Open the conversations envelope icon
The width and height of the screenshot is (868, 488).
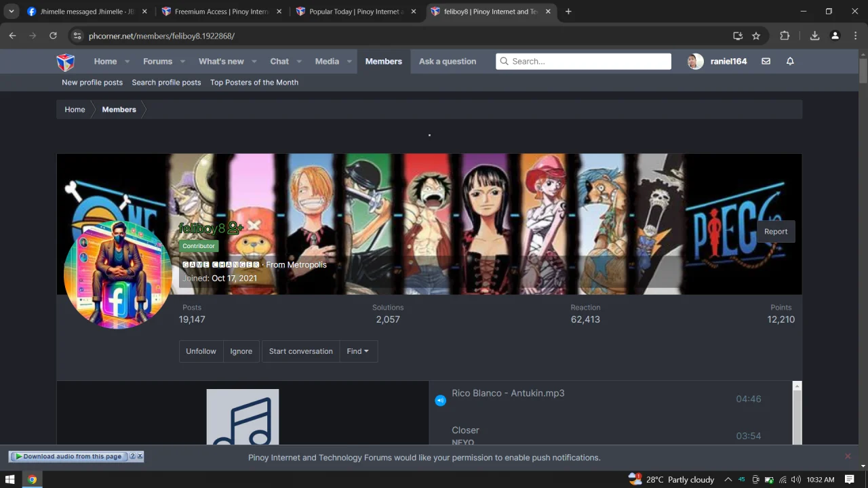coord(766,61)
